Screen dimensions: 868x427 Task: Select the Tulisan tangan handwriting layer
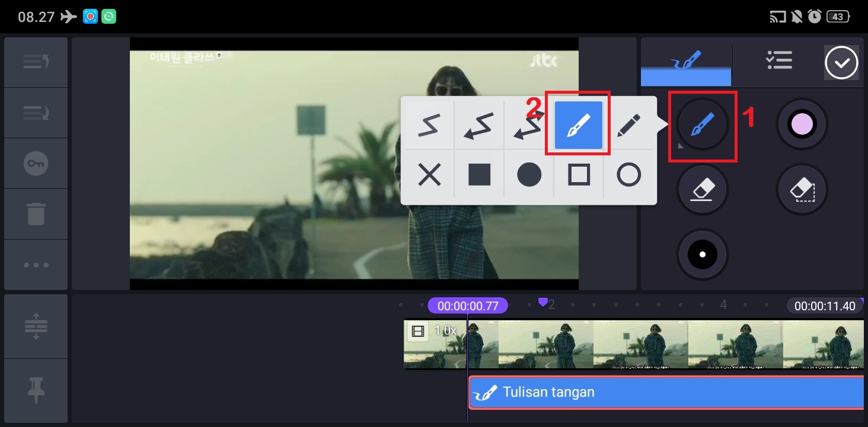point(666,392)
